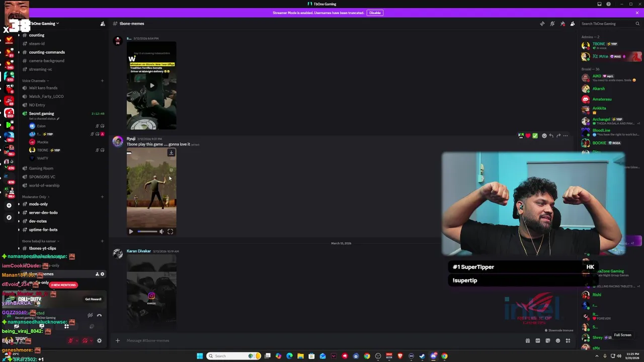Fullscreen Ryuji's video icon

[170, 232]
